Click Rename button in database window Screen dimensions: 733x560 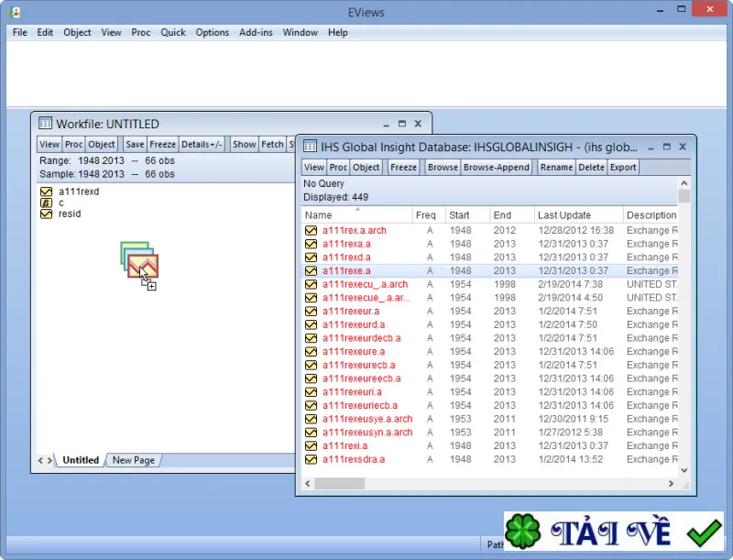(x=556, y=168)
